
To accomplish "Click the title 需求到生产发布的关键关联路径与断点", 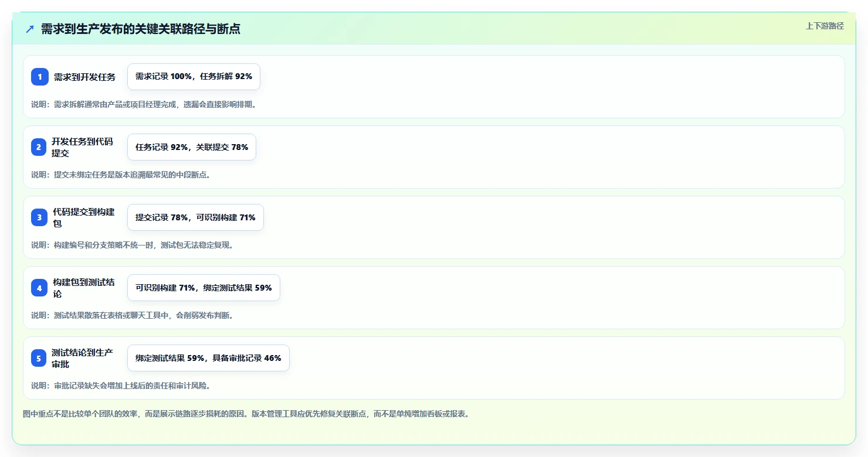I will (141, 29).
